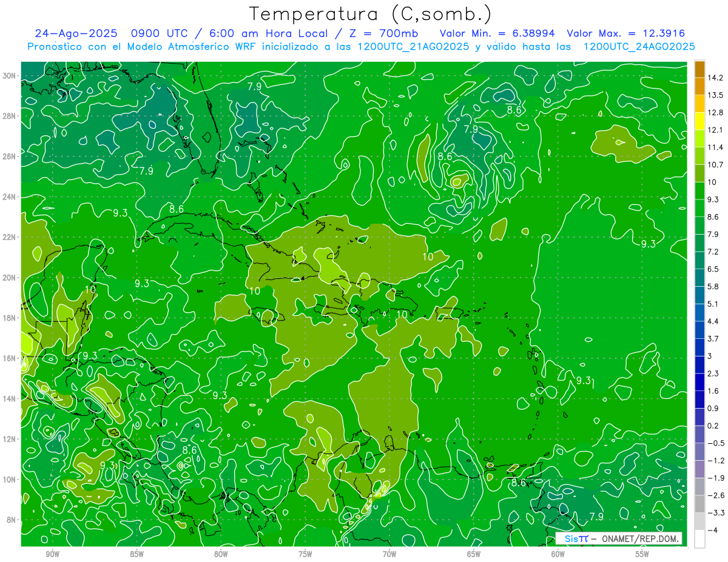Click the 75W longitude axis label
The height and width of the screenshot is (562, 728).
pyautogui.click(x=305, y=554)
